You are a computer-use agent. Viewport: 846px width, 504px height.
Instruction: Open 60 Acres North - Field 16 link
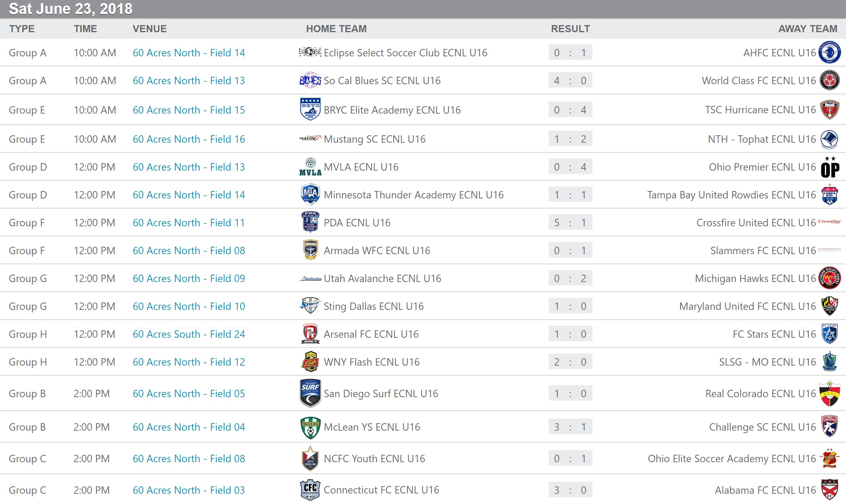coord(189,139)
